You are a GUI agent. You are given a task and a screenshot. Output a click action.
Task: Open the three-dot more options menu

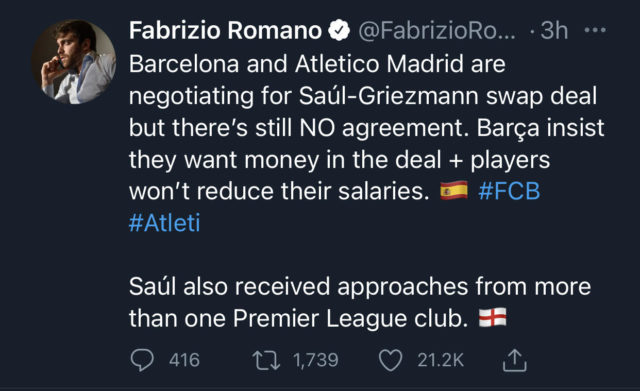(595, 30)
